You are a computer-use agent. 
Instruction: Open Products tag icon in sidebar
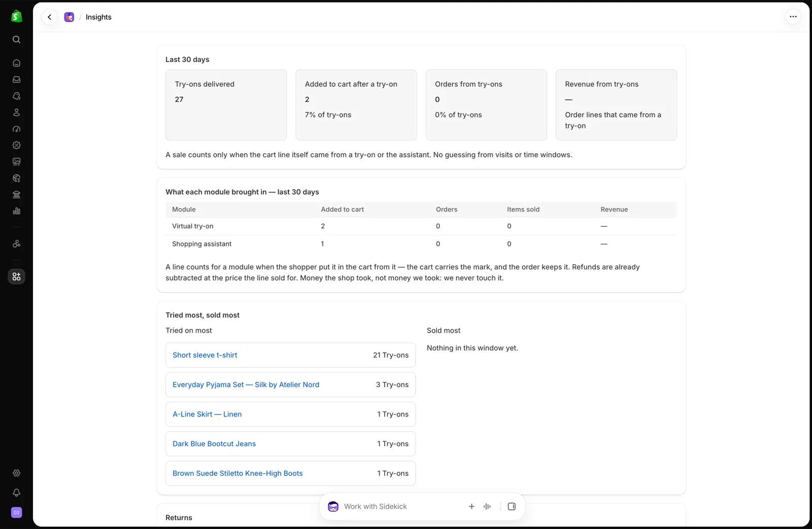click(x=16, y=96)
